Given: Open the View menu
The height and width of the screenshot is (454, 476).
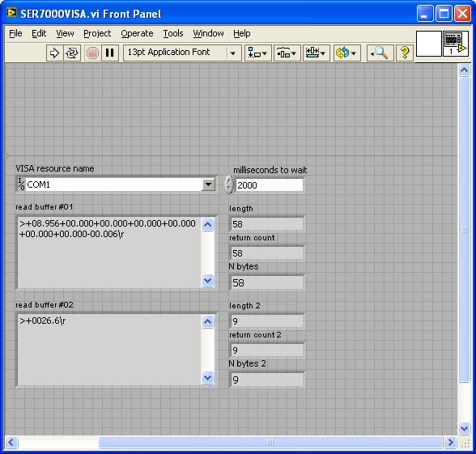Looking at the screenshot, I should click(65, 33).
